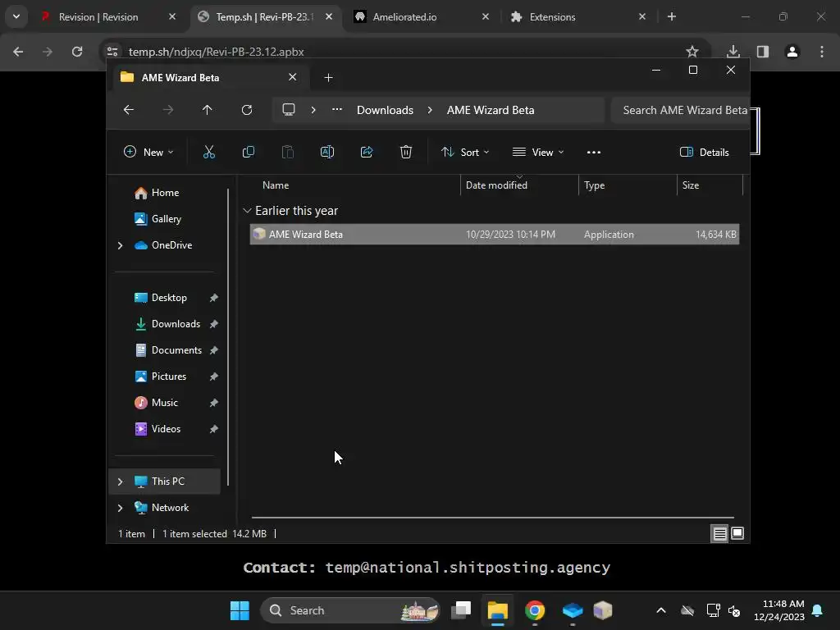Open Chrome side panel
The height and width of the screenshot is (630, 840).
[x=763, y=52]
